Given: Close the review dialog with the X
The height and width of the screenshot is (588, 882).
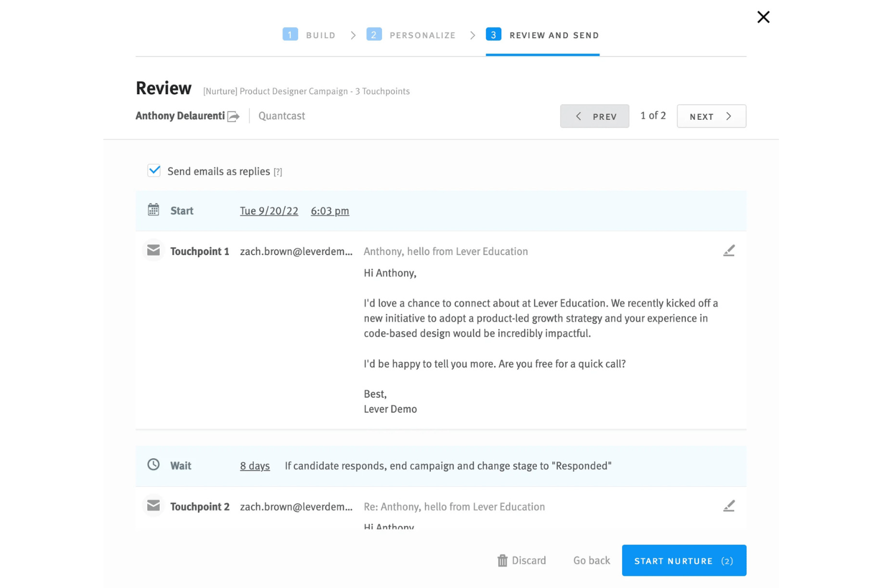Looking at the screenshot, I should pyautogui.click(x=763, y=17).
